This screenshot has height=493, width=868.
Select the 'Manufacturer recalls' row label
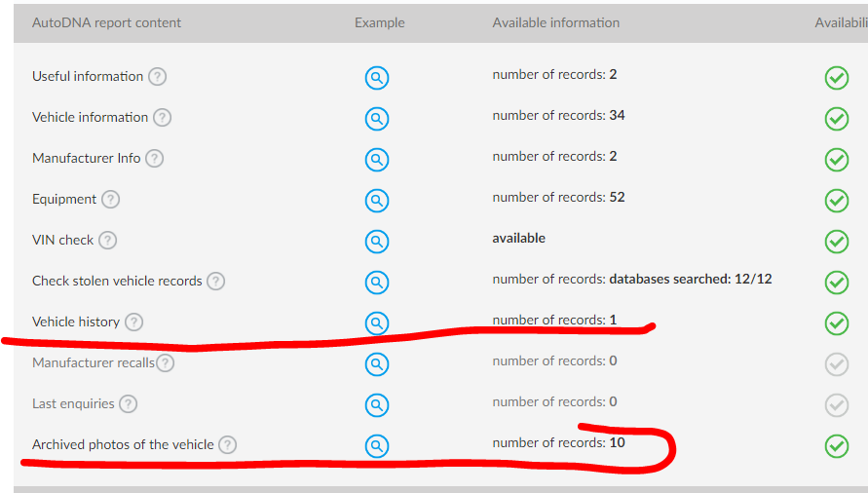[94, 362]
